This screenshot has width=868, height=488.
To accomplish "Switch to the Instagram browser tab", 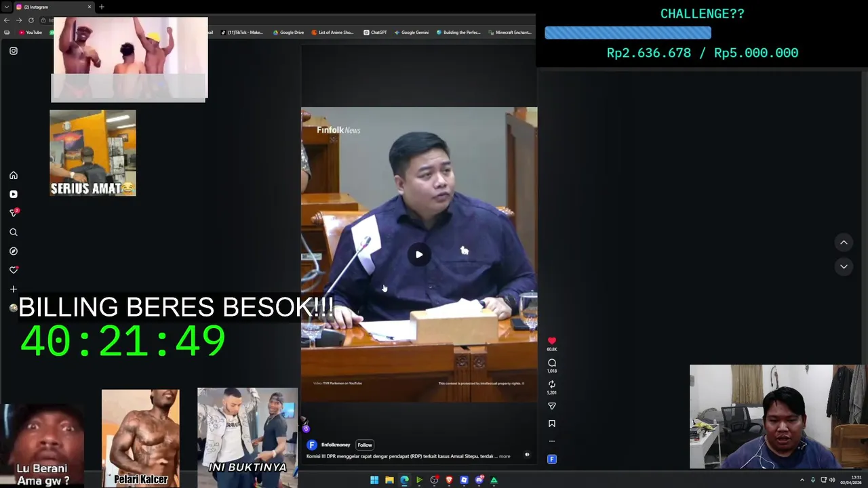I will tap(53, 7).
